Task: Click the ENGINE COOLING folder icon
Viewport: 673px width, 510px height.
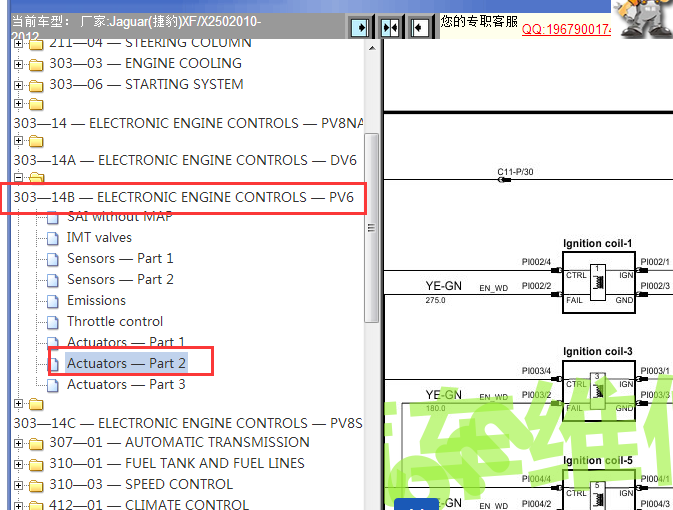Action: [x=36, y=65]
